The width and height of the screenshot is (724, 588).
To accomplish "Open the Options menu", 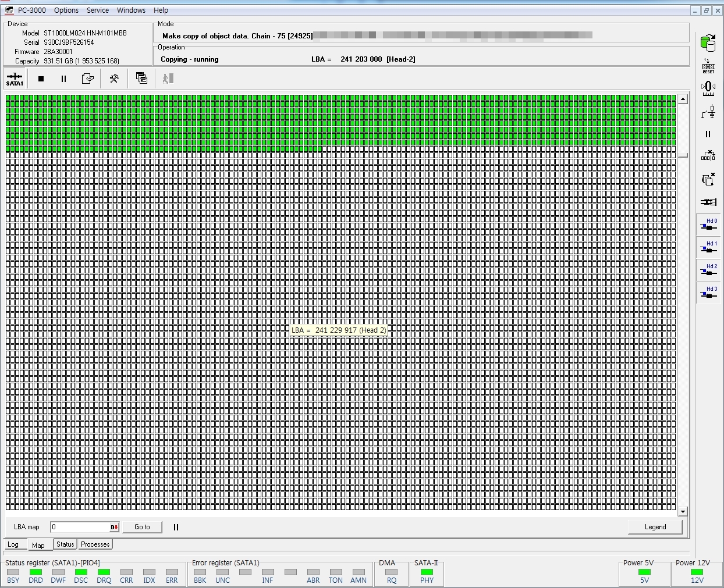I will coord(66,10).
